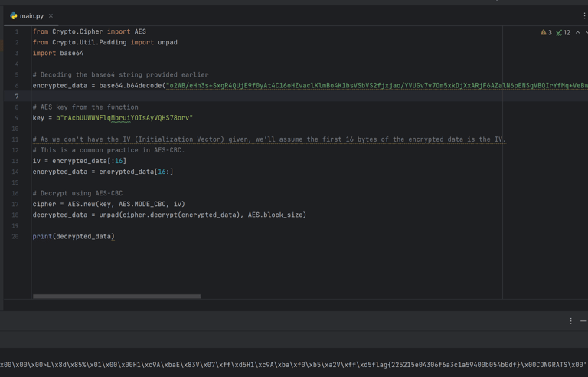Click the Python file icon on main.py tab

[x=14, y=15]
